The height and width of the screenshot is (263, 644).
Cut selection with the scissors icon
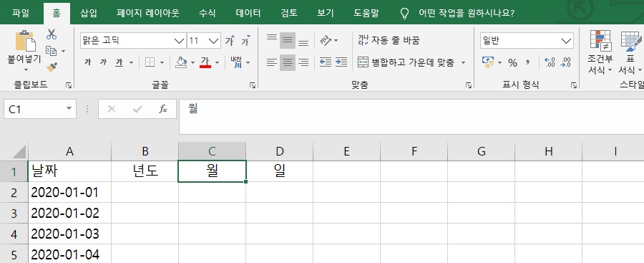52,34
